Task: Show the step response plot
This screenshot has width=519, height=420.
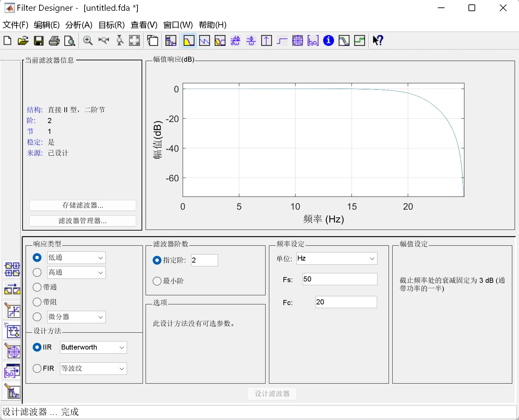Action: click(282, 41)
